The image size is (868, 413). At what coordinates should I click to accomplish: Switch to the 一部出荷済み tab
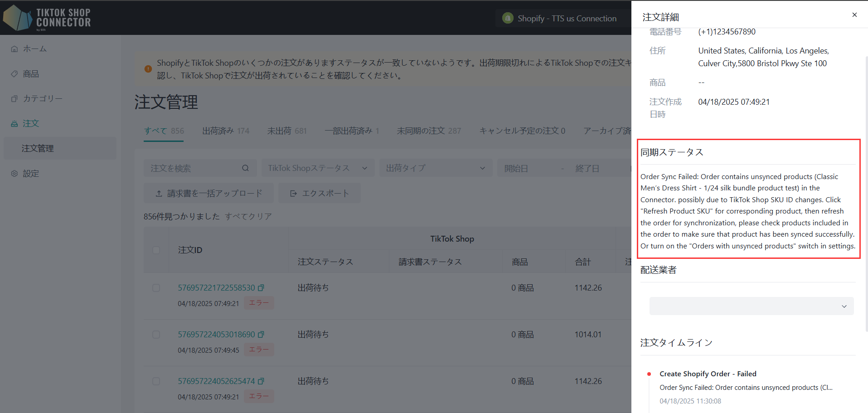(352, 131)
